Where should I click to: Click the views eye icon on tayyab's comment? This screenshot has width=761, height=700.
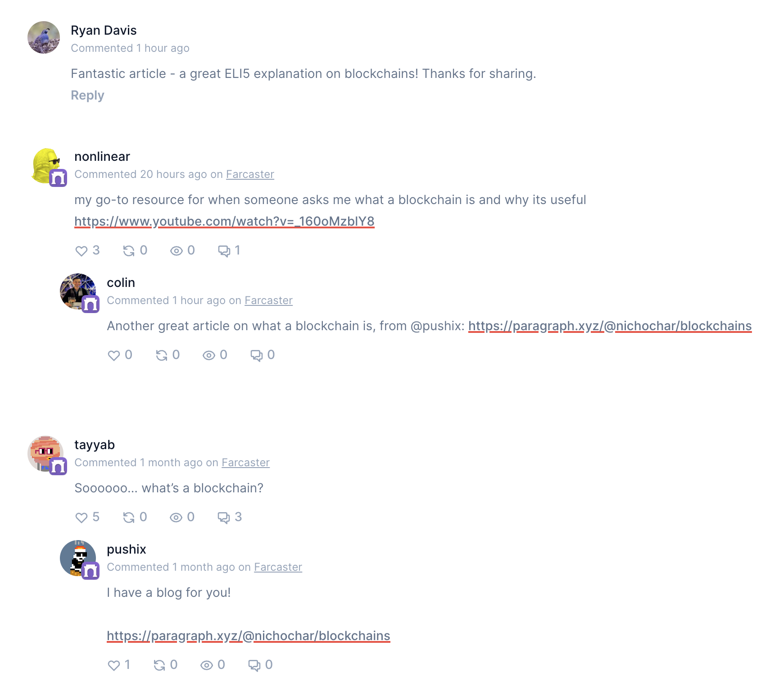click(x=176, y=518)
